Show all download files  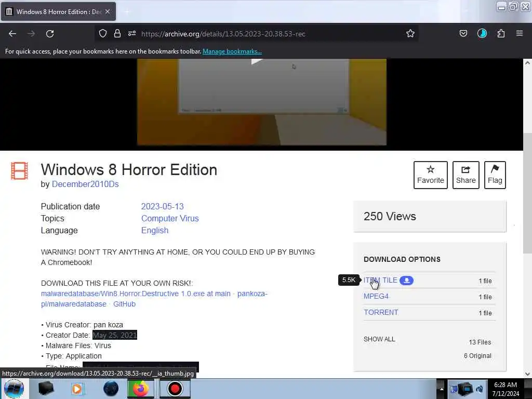point(379,339)
